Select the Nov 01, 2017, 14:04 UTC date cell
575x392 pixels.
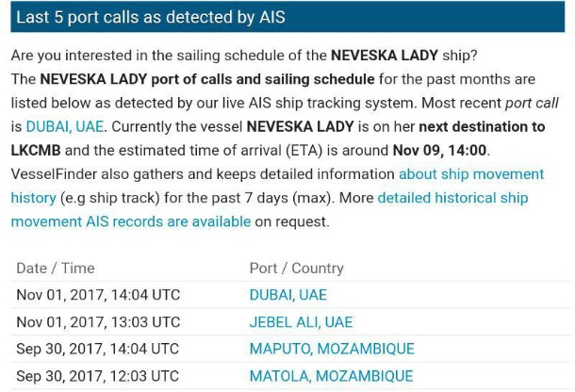tap(98, 295)
